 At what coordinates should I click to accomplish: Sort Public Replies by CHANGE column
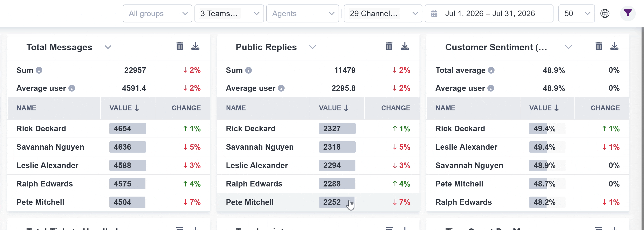[392, 108]
